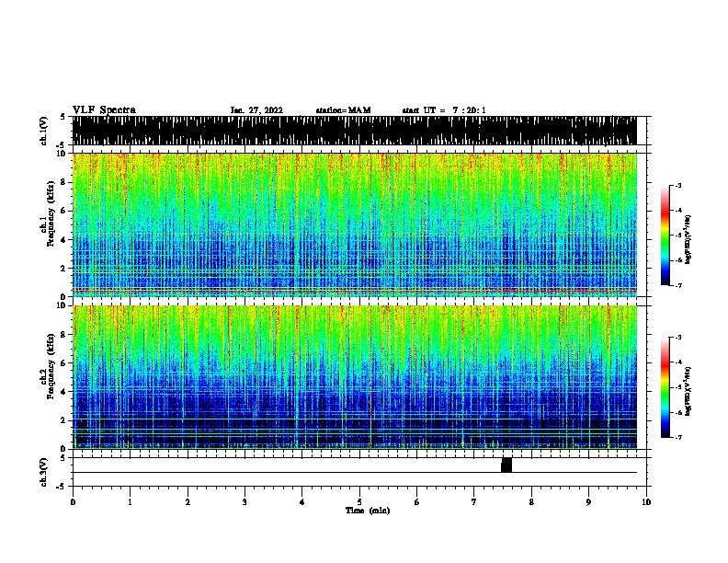Click the "station=MAM" header label

tap(343, 110)
